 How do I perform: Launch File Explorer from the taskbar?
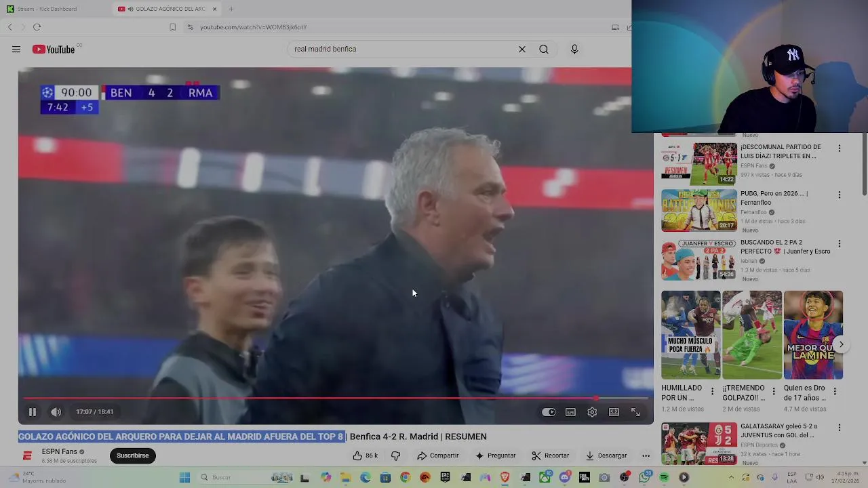click(345, 477)
